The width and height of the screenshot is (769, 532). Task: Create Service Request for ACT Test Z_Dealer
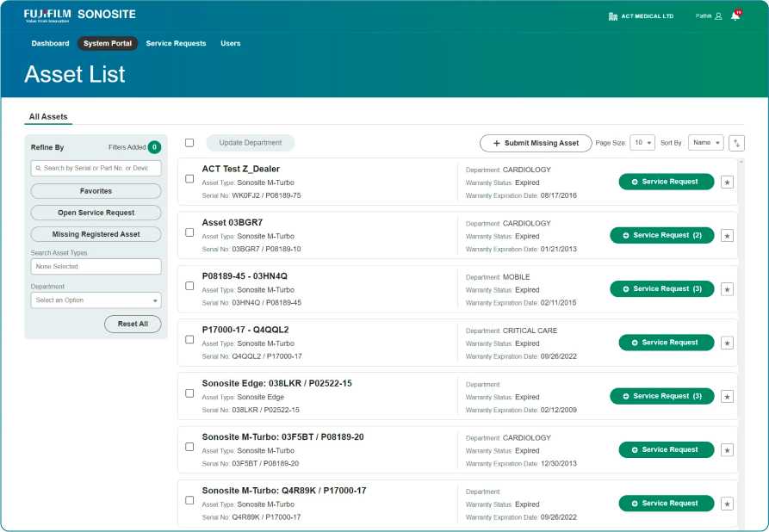(667, 182)
